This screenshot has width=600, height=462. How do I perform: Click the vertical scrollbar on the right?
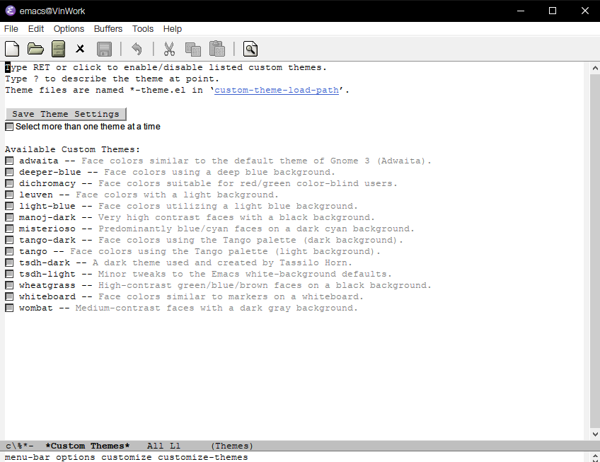(x=593, y=250)
